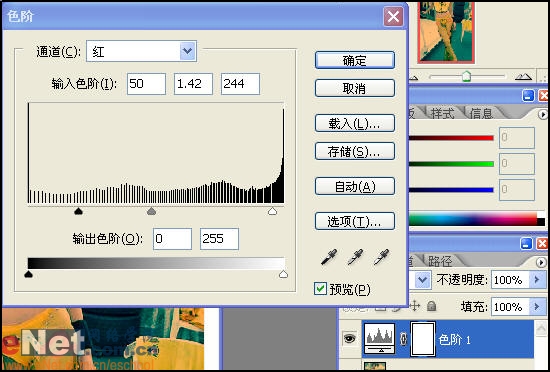The width and height of the screenshot is (550, 372).
Task: Minimize the color palette panel
Action: click(528, 95)
